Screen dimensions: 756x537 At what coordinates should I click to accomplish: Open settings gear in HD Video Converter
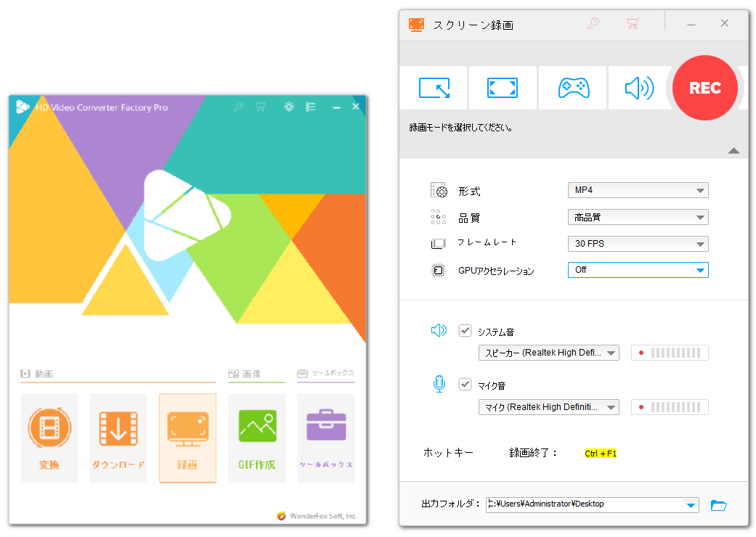coord(289,107)
